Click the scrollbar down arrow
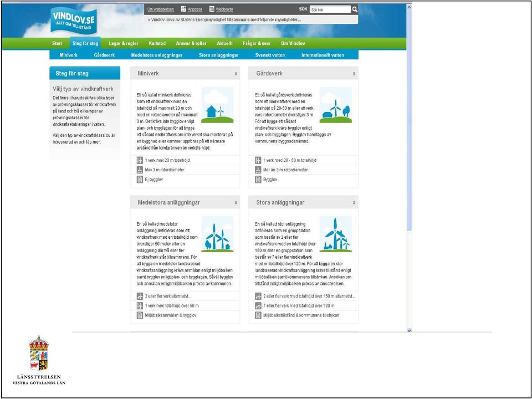 pyautogui.click(x=409, y=330)
